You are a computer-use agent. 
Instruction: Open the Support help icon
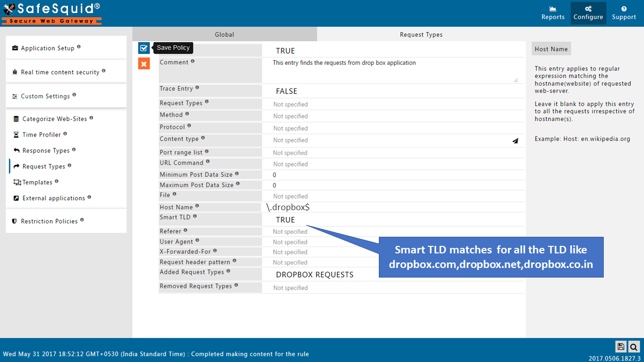[x=623, y=13]
